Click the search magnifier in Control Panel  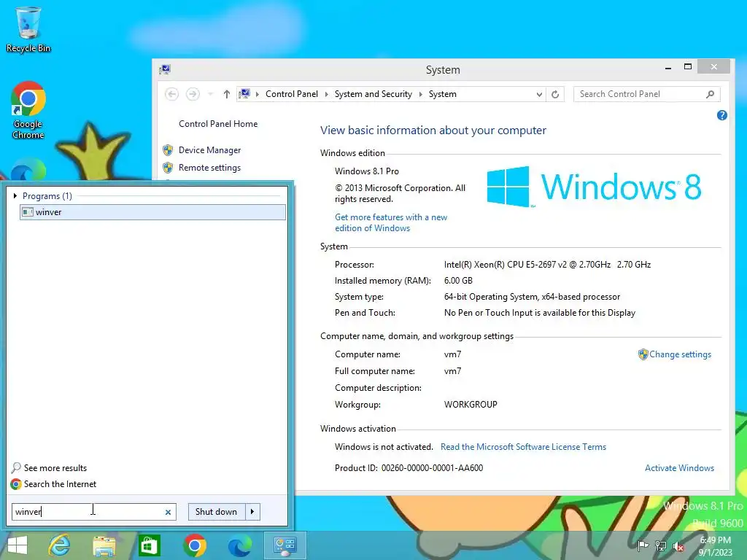(x=710, y=94)
